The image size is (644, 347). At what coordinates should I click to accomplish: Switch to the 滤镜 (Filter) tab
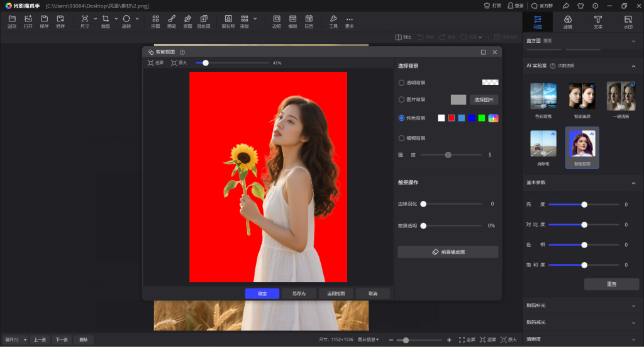pos(567,22)
